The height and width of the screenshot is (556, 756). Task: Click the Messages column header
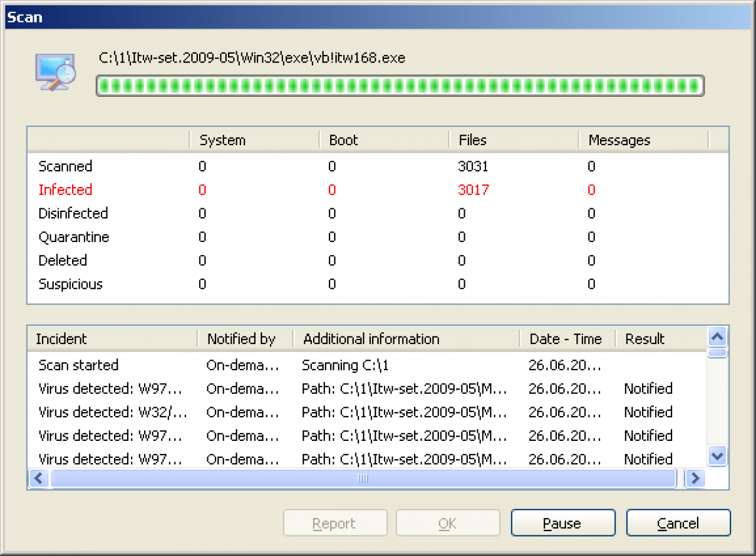click(x=643, y=140)
